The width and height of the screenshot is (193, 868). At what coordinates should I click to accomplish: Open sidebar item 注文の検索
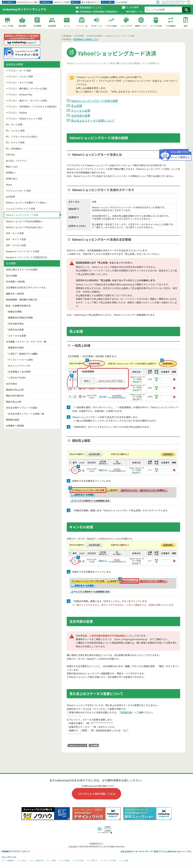pos(32,276)
